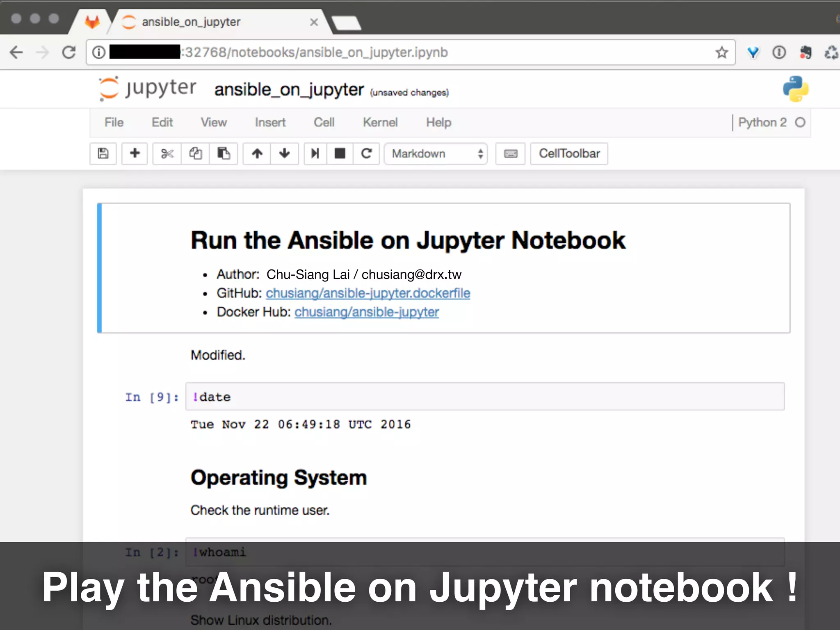The height and width of the screenshot is (630, 840).
Task: Select the 'Operating System' heading
Action: (278, 478)
